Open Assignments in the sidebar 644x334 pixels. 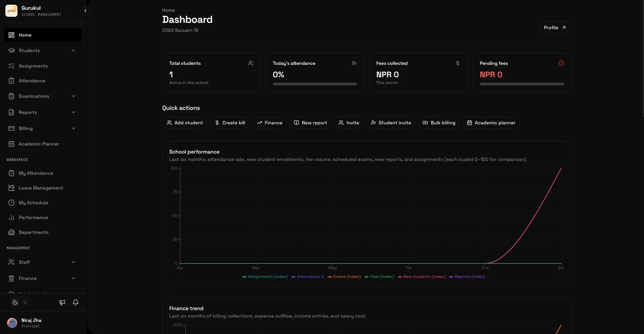43,66
